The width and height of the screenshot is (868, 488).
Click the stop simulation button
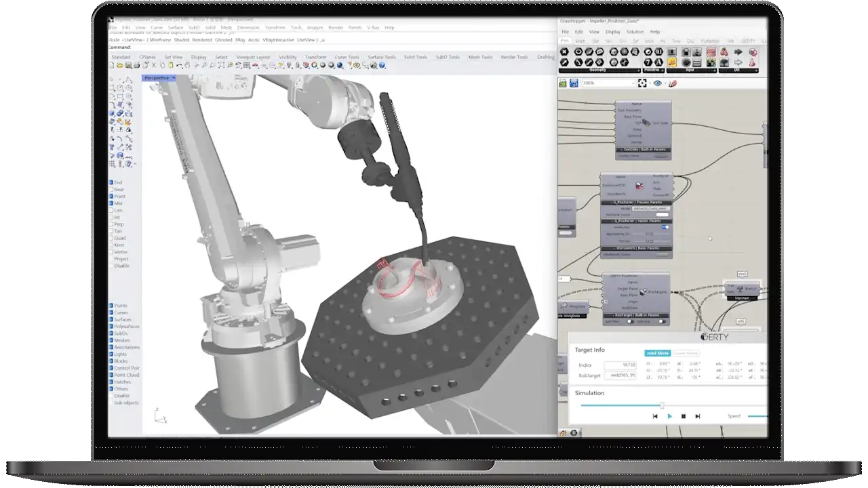[684, 416]
